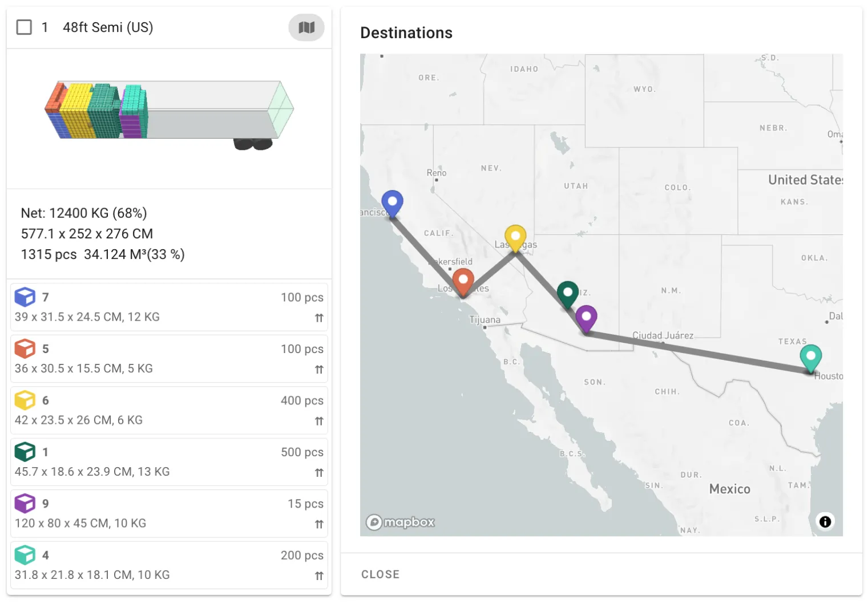Click the Mapbox logo on the map
This screenshot has height=604, width=868.
[x=399, y=522]
